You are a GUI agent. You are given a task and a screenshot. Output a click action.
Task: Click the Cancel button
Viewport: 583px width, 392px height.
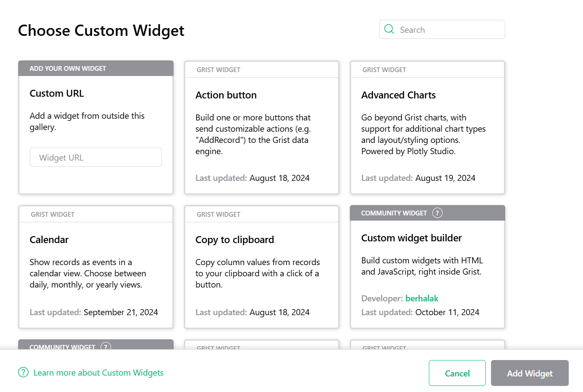457,373
